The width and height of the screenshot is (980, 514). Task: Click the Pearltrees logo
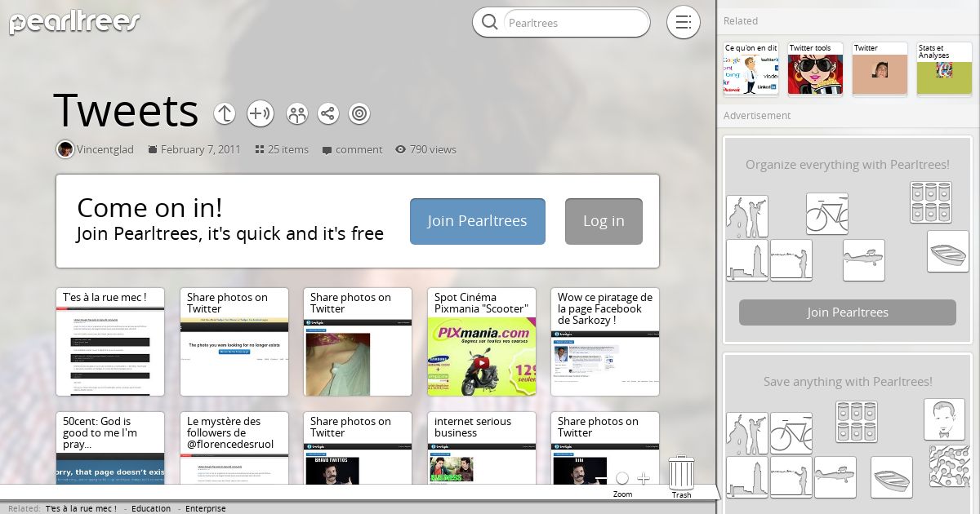pos(74,21)
